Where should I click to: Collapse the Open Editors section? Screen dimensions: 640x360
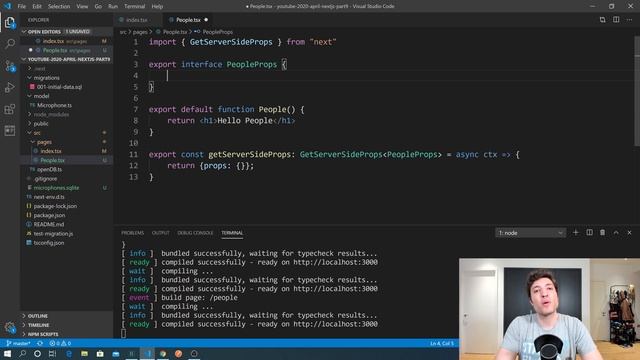pos(67,31)
